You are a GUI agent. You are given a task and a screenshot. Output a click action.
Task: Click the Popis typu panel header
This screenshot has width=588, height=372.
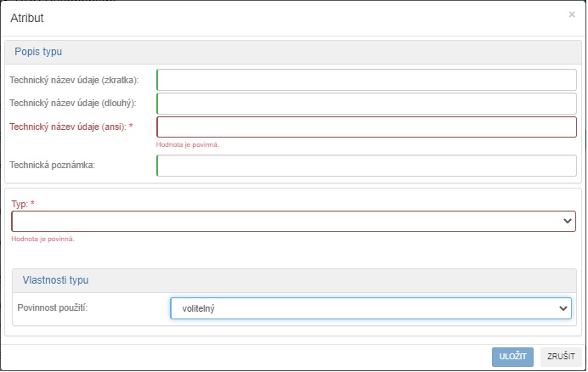38,52
